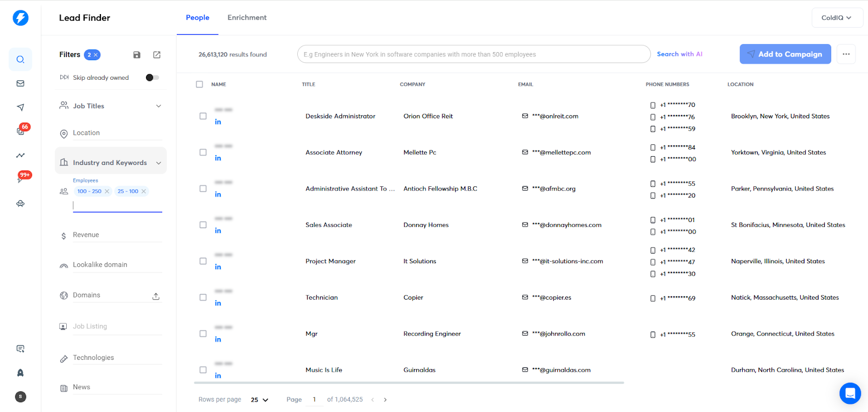Image resolution: width=868 pixels, height=412 pixels.
Task: Click the save filters floppy disk icon
Action: (x=137, y=55)
